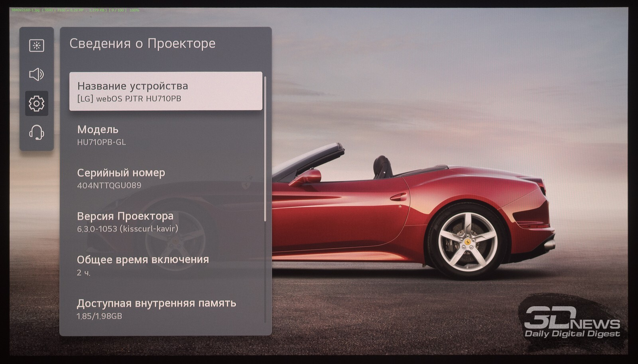
Task: Select the Серийный номер entry
Action: click(165, 178)
